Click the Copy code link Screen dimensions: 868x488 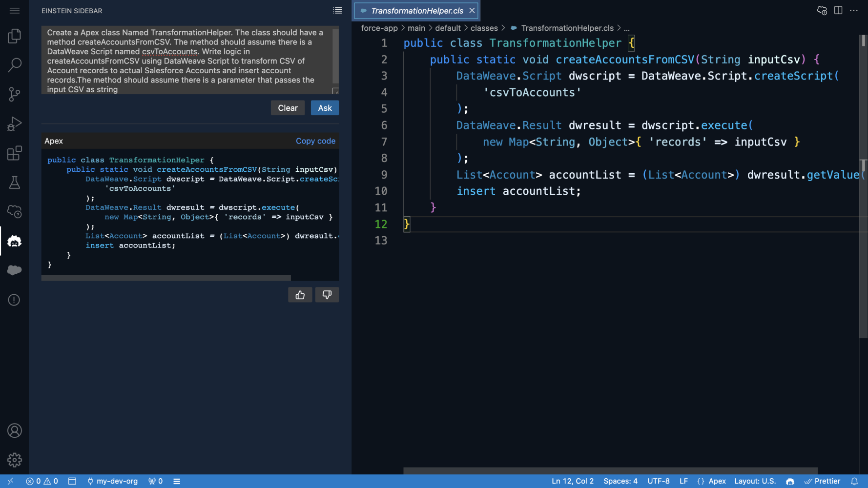pos(315,141)
